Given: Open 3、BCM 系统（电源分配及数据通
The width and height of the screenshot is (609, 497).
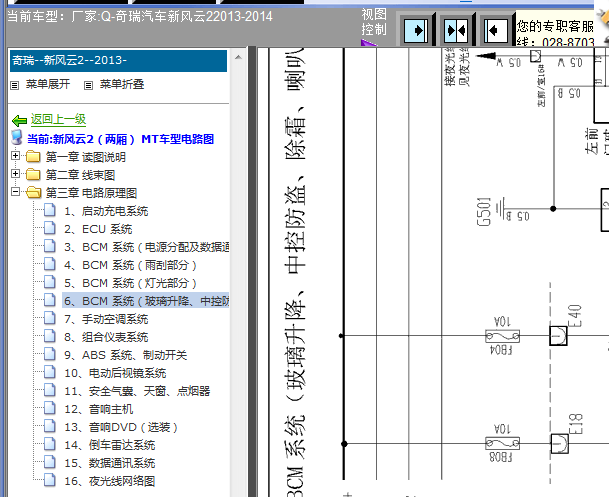Looking at the screenshot, I should pyautogui.click(x=146, y=247).
